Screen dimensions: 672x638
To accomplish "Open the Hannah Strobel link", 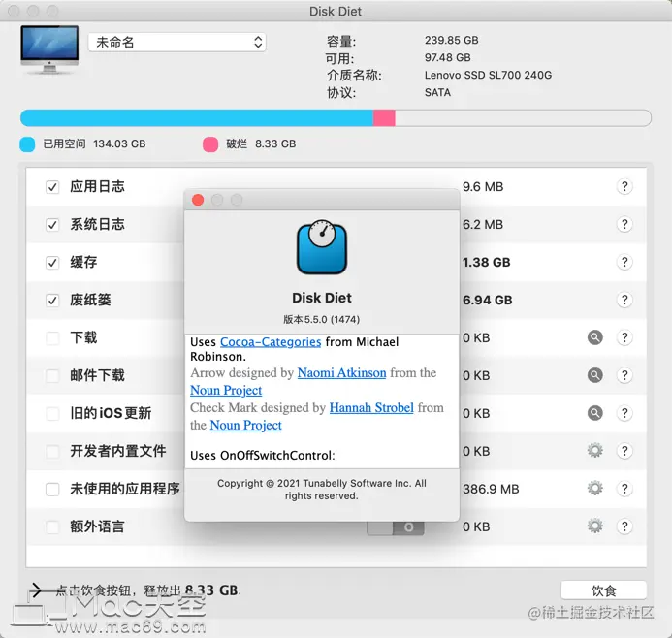I will point(371,407).
